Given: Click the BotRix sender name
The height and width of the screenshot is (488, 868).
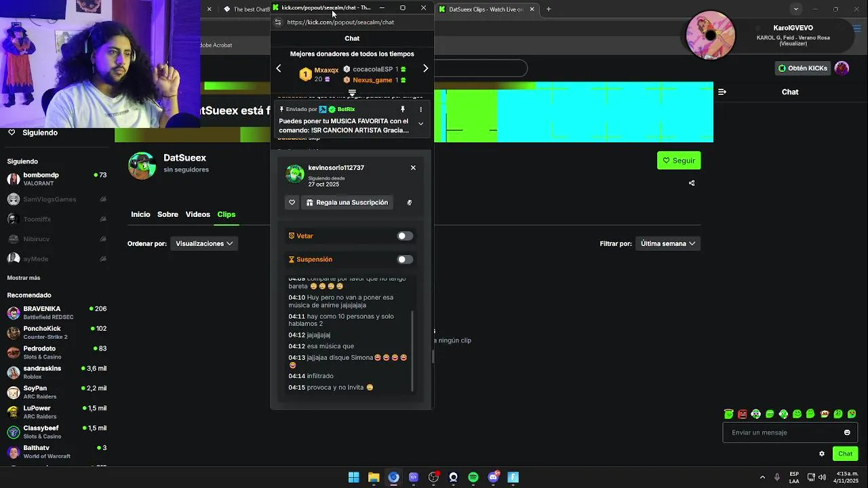Looking at the screenshot, I should (x=346, y=109).
